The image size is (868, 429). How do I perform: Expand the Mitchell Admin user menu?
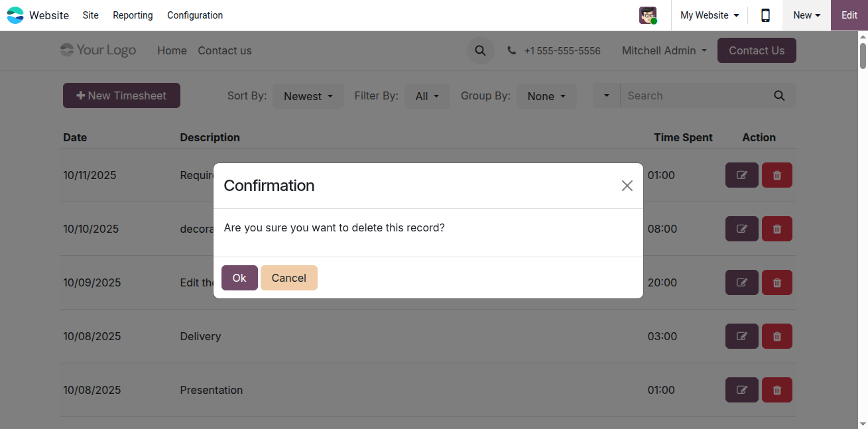click(x=664, y=50)
